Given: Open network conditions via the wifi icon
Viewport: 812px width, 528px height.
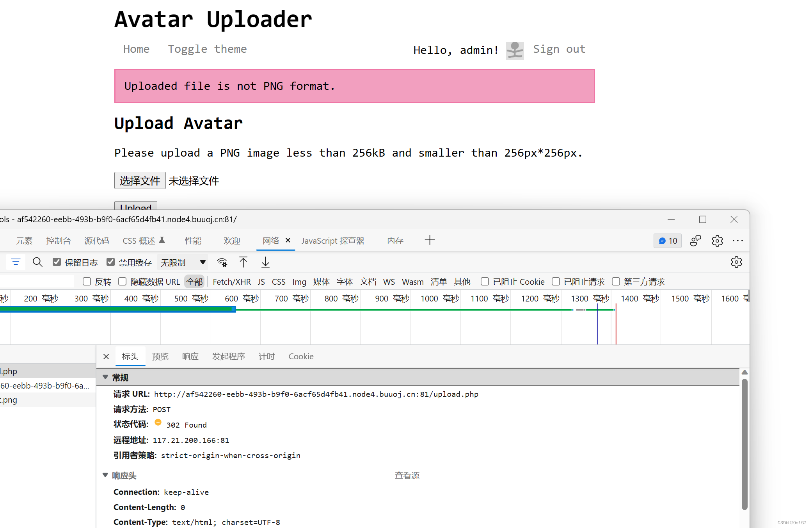Looking at the screenshot, I should [222, 262].
